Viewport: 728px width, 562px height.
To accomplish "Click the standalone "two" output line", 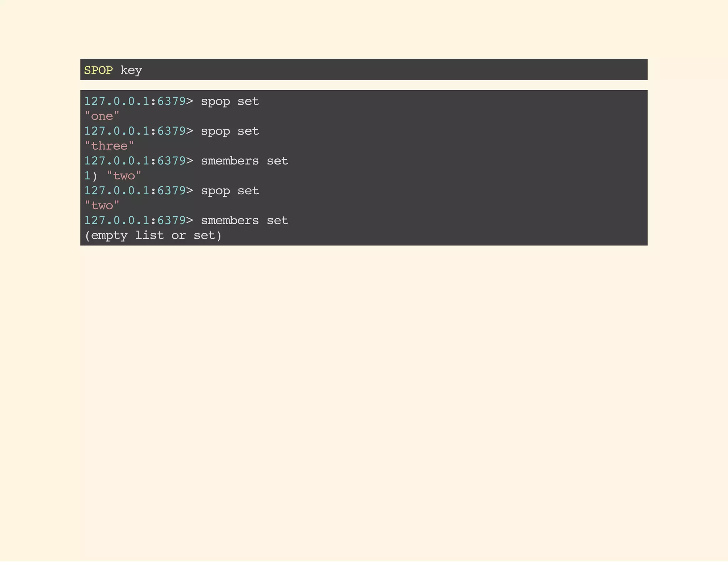I will pyautogui.click(x=102, y=206).
